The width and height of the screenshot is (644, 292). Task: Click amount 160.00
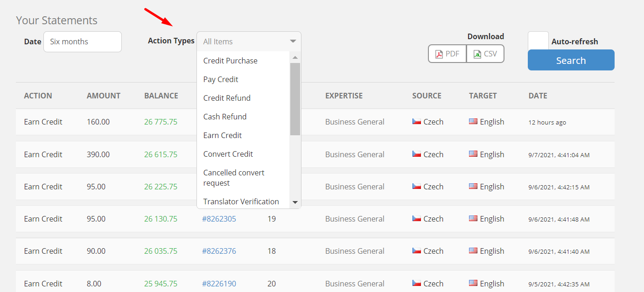click(x=98, y=122)
